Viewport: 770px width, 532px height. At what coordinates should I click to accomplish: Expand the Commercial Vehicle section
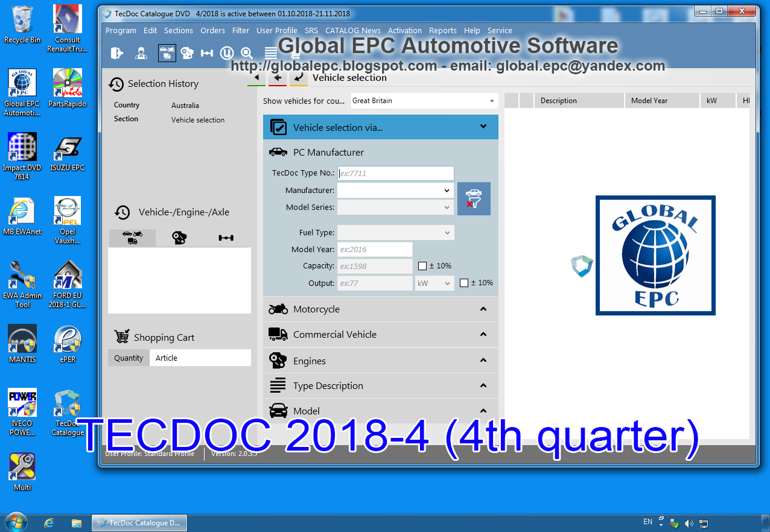pyautogui.click(x=381, y=334)
